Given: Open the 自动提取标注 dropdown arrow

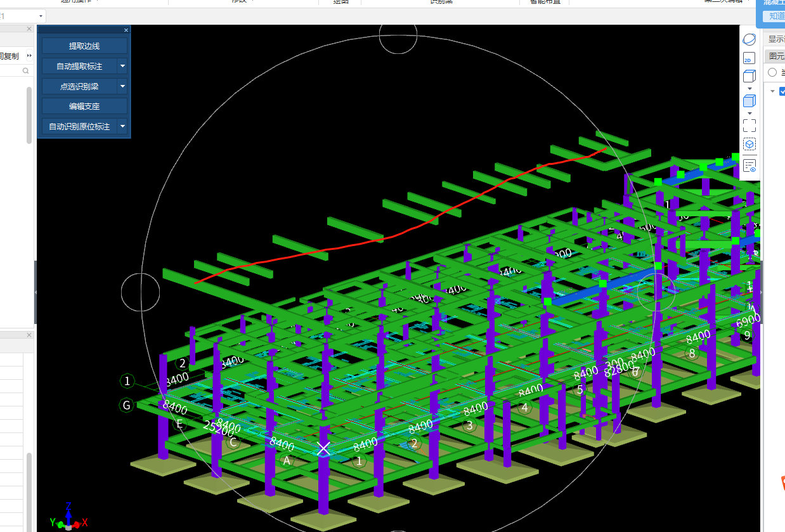Looking at the screenshot, I should point(122,66).
